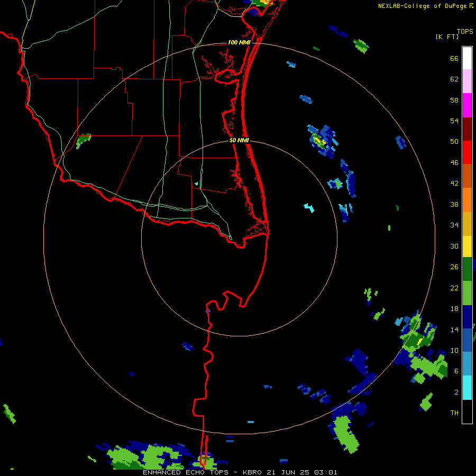Click the 22 legend value
Viewport: 476px width, 476px height.
454,288
